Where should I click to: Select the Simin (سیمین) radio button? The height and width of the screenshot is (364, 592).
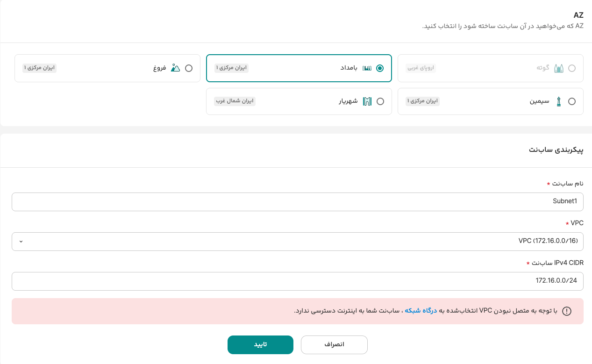coord(572,101)
